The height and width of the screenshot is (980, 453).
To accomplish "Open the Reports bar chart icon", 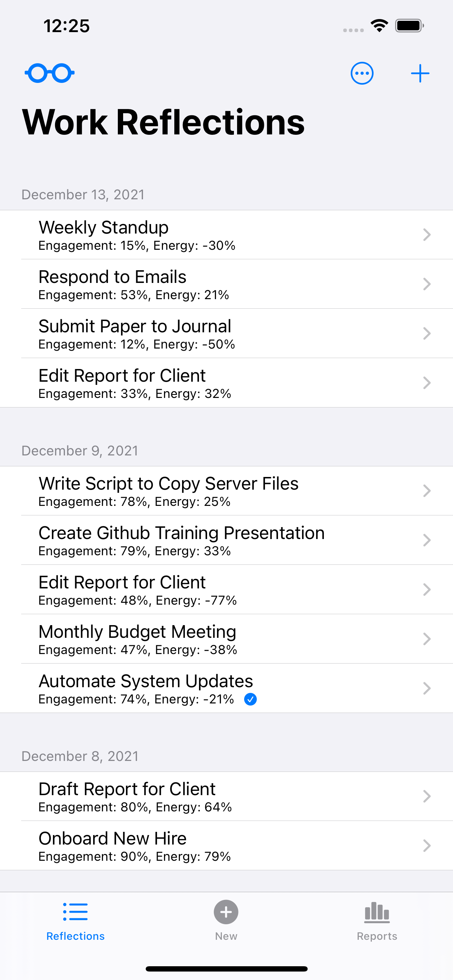I will click(x=377, y=912).
